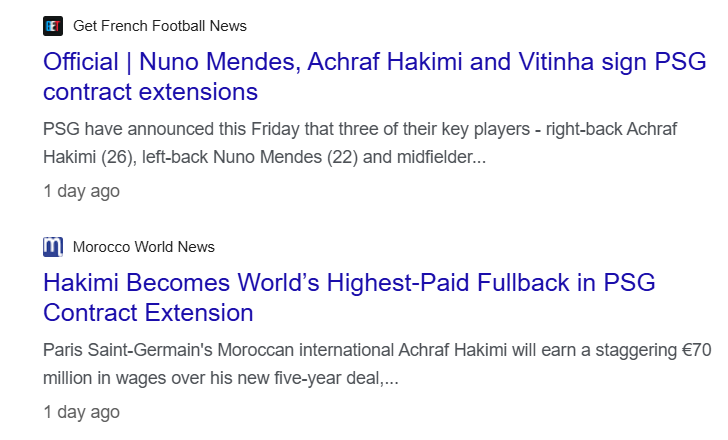This screenshot has height=440, width=728.
Task: Click '1 day ago' under the Morocco World News article
Action: (82, 412)
